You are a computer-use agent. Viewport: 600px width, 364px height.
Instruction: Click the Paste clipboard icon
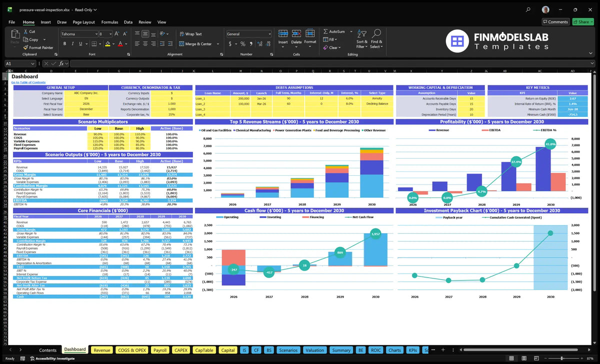point(14,34)
